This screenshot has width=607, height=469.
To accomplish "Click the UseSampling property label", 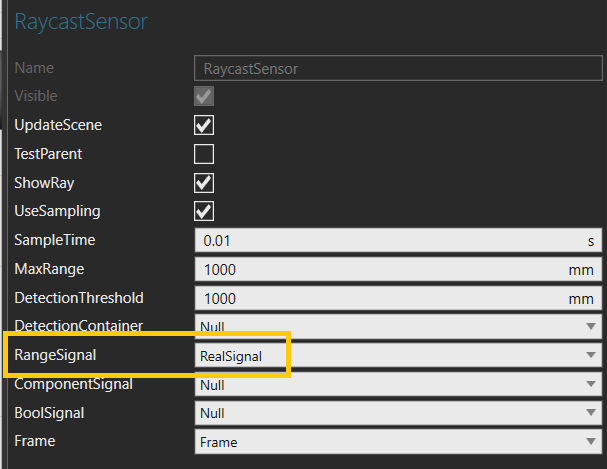I will pyautogui.click(x=57, y=212).
